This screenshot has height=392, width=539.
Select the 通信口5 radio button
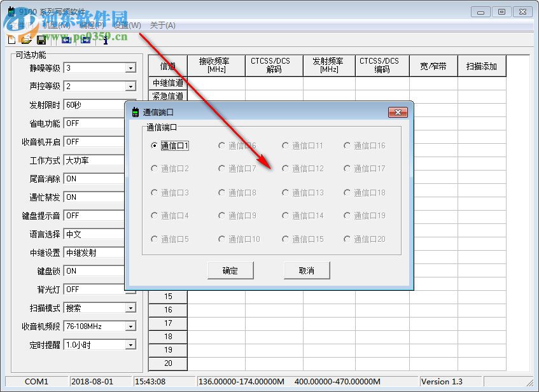coord(170,239)
